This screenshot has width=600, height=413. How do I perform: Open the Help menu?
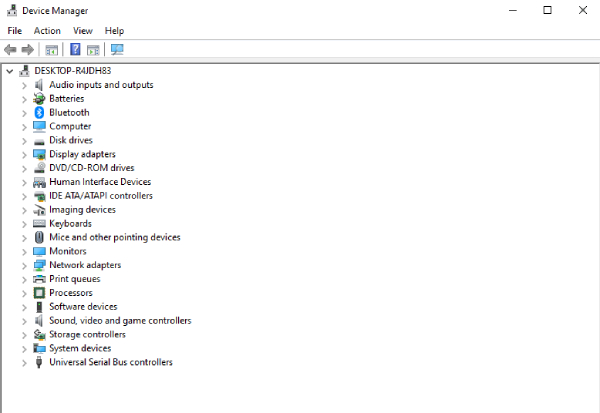[x=114, y=31]
